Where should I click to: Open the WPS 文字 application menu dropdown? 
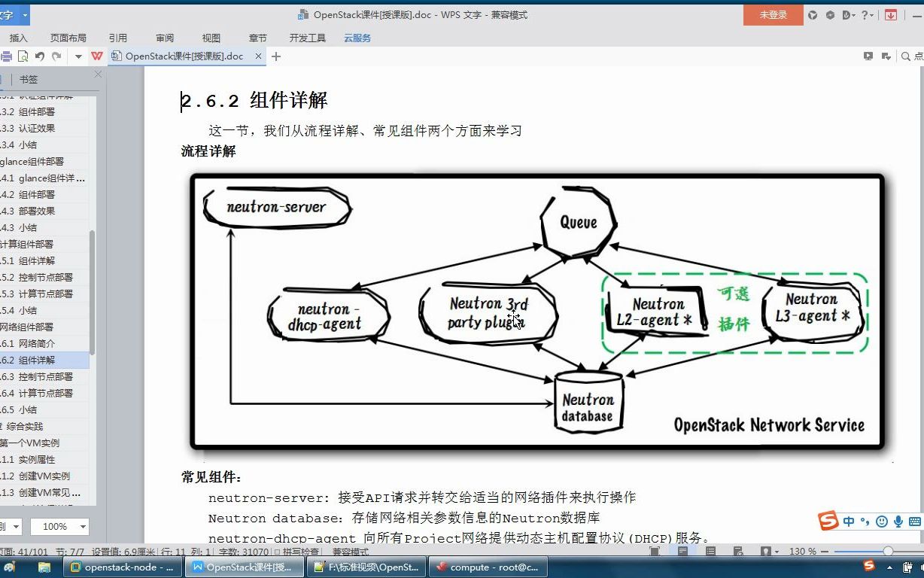click(x=25, y=14)
